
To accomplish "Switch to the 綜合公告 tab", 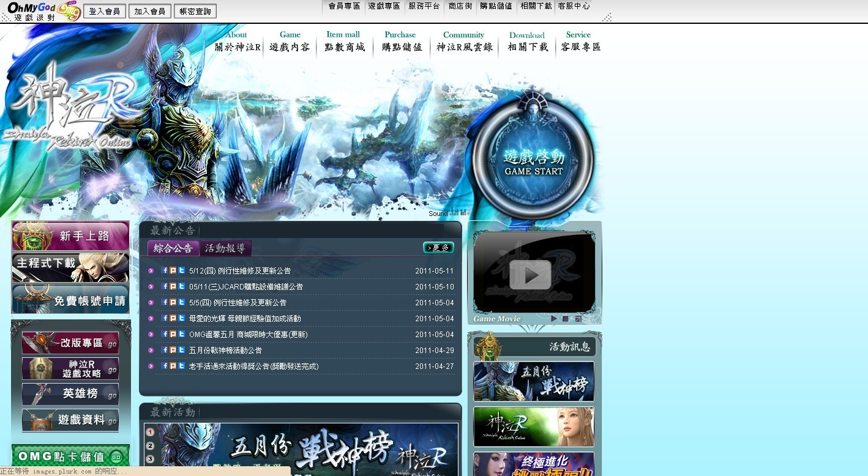I will click(x=173, y=248).
